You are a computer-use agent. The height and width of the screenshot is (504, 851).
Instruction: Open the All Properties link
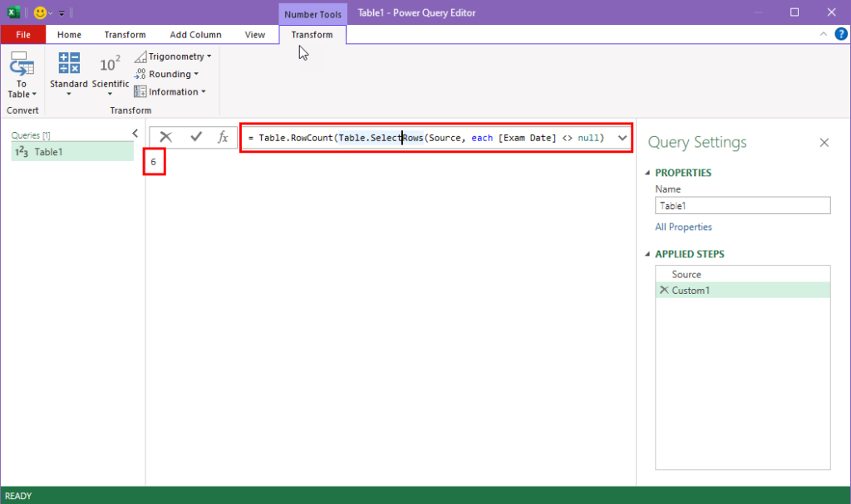(683, 228)
